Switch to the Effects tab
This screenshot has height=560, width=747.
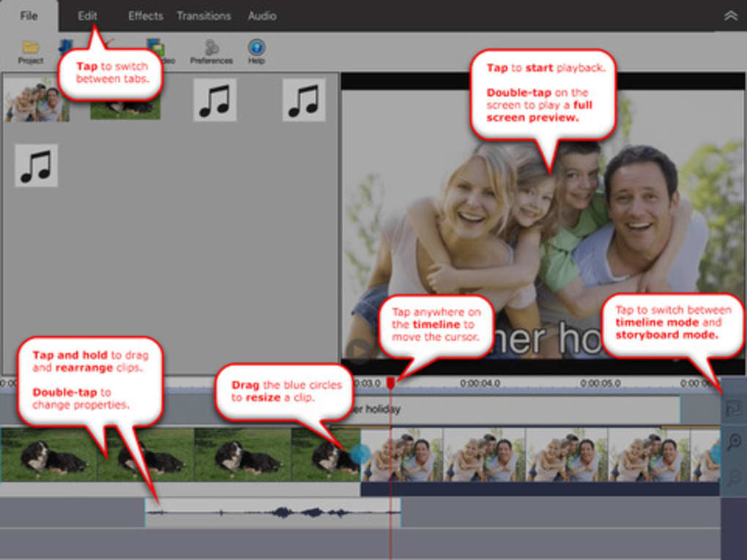pos(145,15)
